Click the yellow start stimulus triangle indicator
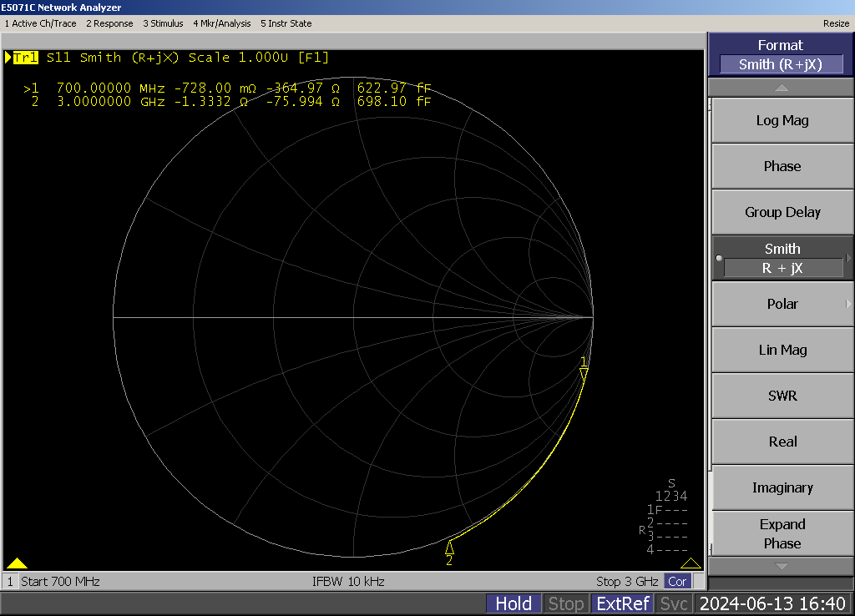Viewport: 855px width, 616px height. [17, 563]
